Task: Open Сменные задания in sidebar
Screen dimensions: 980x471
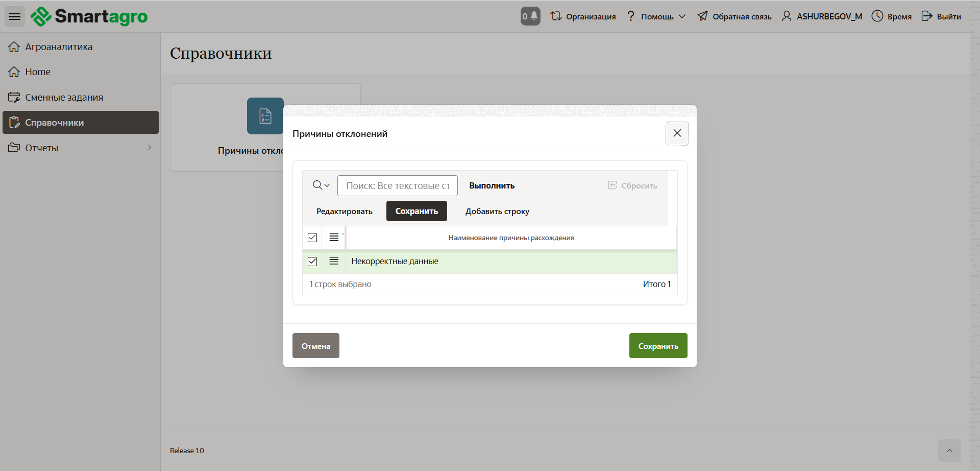Action: pyautogui.click(x=64, y=97)
